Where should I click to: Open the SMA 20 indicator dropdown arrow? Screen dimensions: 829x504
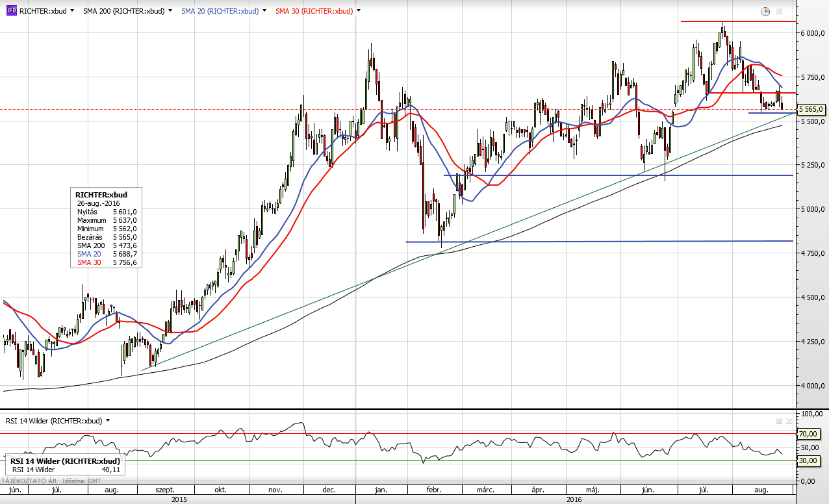[x=264, y=11]
